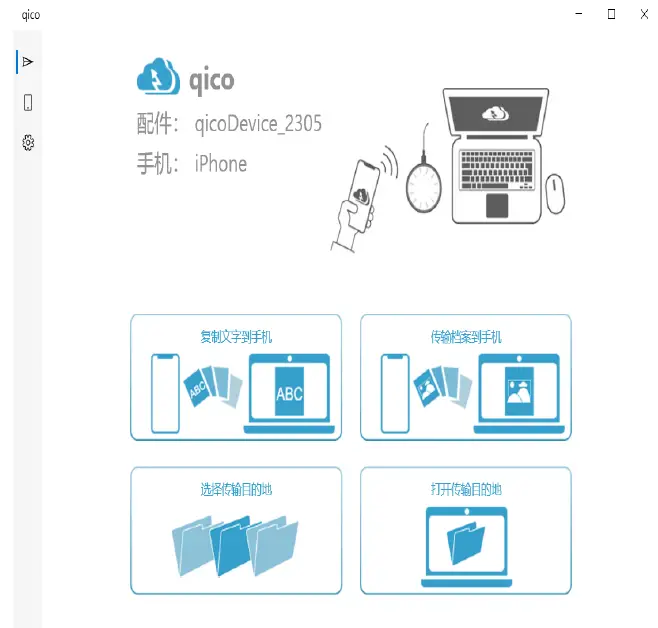Open the 打开传输目的地 card
658x628 pixels.
[x=466, y=530]
